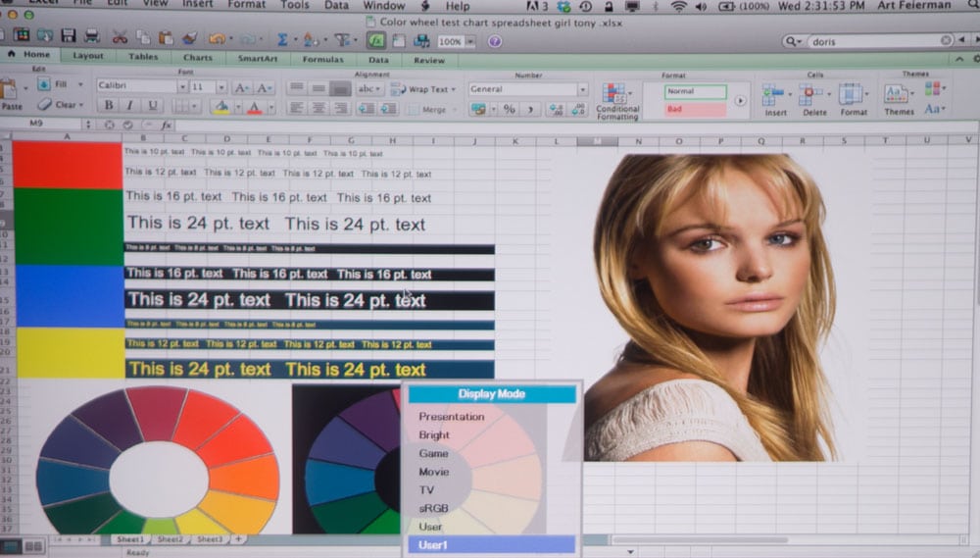Select Presentation in Display Mode menu

click(x=451, y=417)
